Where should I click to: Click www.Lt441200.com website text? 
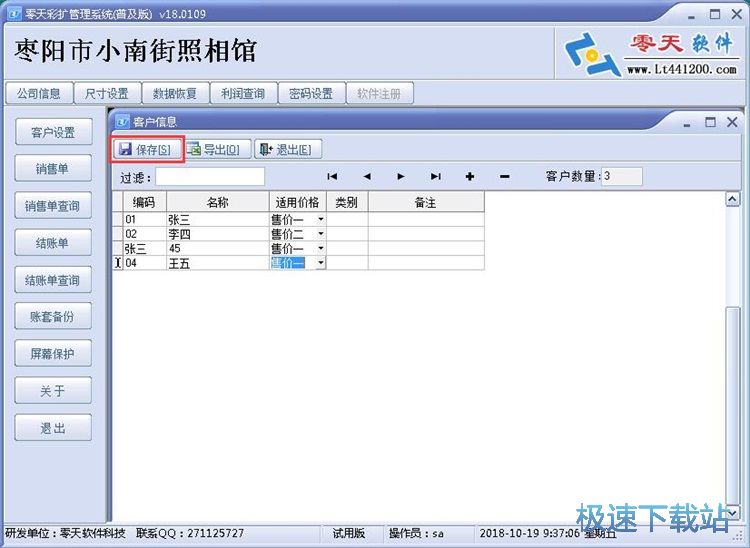pos(682,69)
